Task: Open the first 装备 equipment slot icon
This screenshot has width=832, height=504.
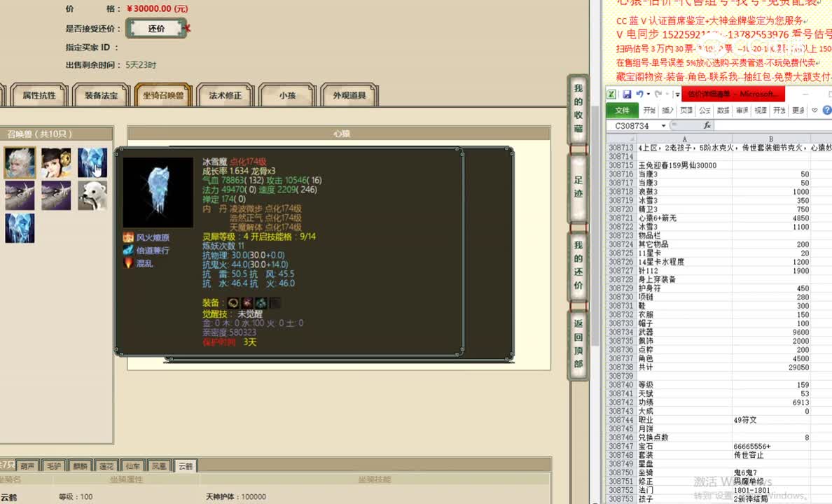Action: [x=233, y=302]
